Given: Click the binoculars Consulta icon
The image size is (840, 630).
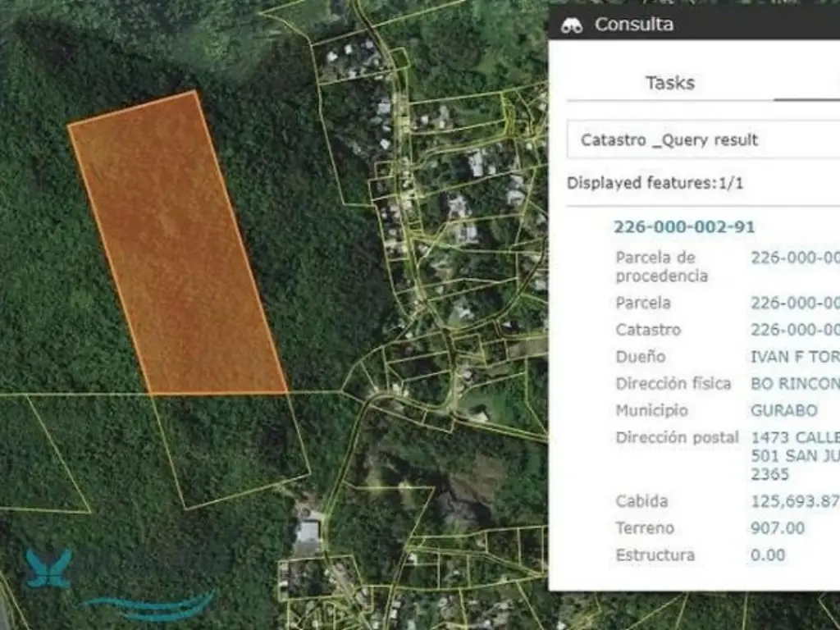Looking at the screenshot, I should coord(572,25).
